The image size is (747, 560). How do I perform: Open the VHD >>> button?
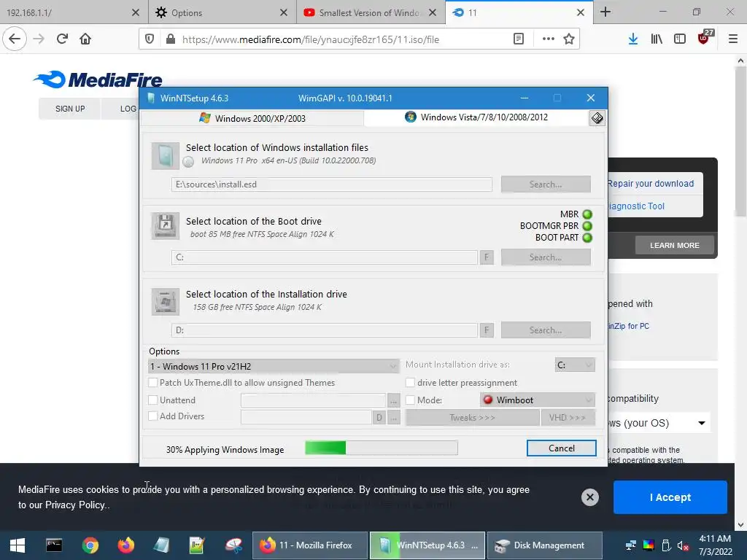point(568,418)
